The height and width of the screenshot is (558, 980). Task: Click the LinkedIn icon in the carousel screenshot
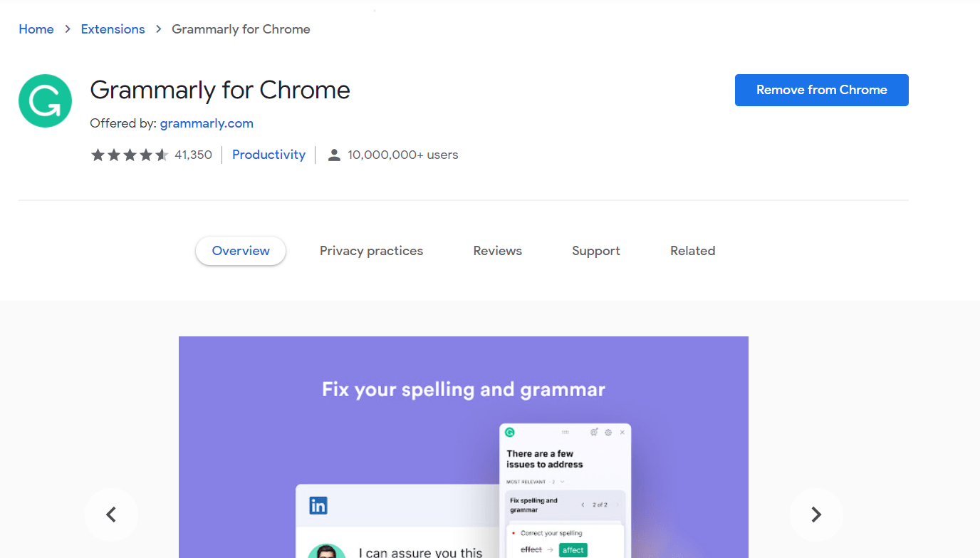click(318, 505)
